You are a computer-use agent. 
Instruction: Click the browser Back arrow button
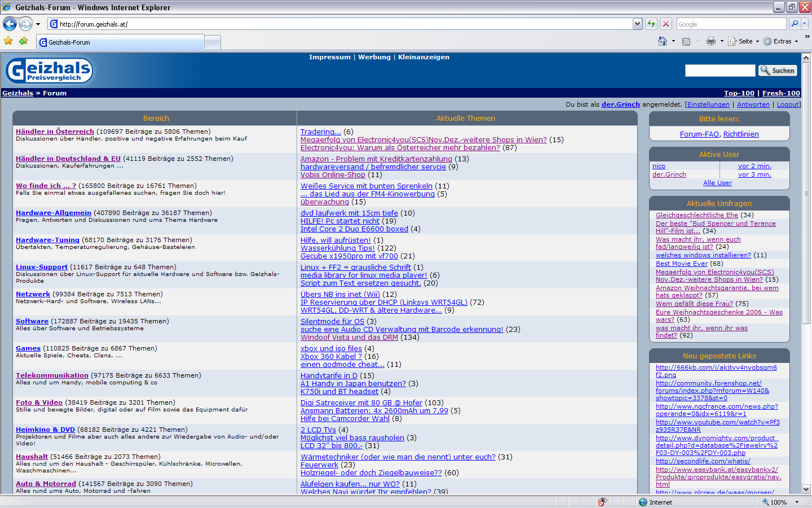pos(10,24)
